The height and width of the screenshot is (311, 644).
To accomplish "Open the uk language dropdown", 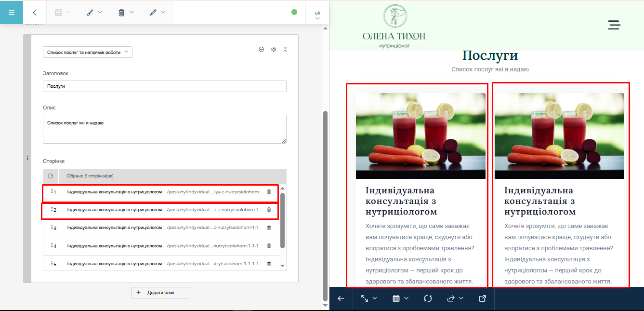I will 317,15.
